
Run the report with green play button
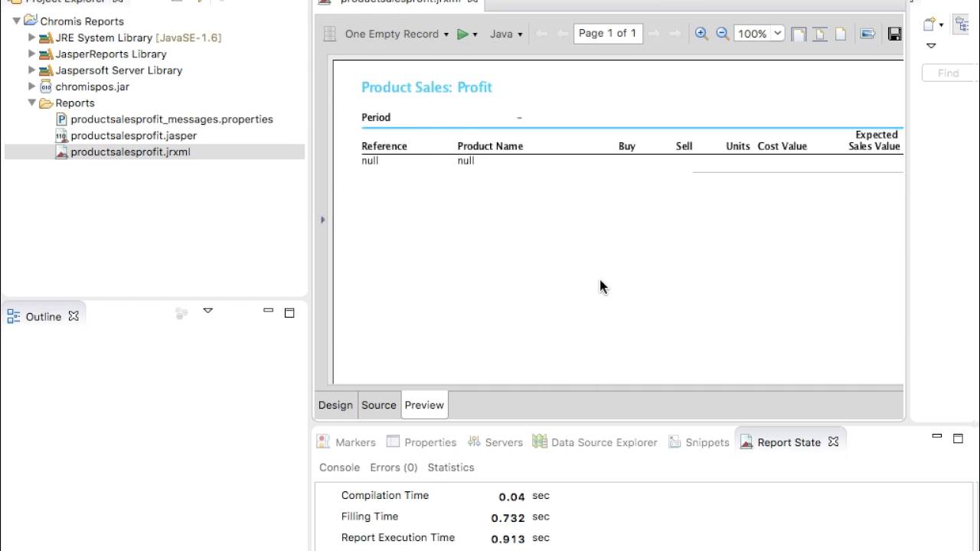(462, 34)
